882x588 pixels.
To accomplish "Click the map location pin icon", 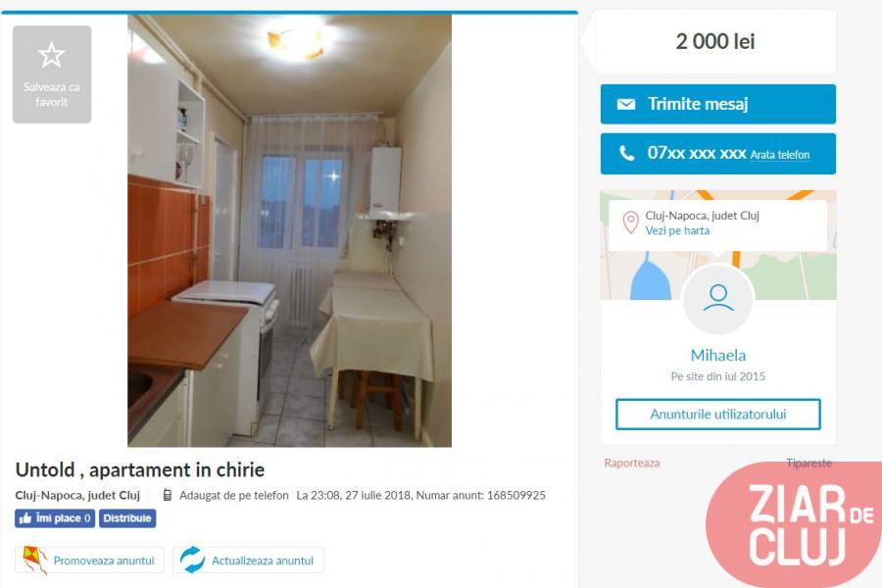I will tap(630, 222).
